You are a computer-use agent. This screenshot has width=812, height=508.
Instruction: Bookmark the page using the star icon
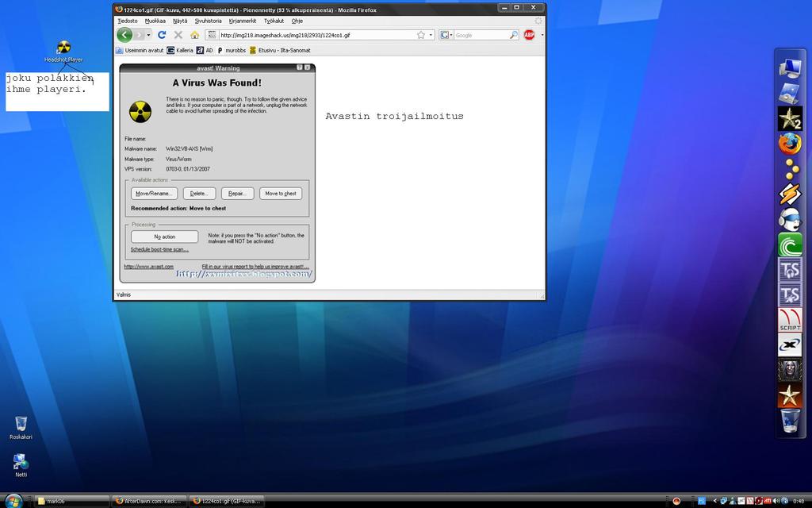tap(421, 35)
